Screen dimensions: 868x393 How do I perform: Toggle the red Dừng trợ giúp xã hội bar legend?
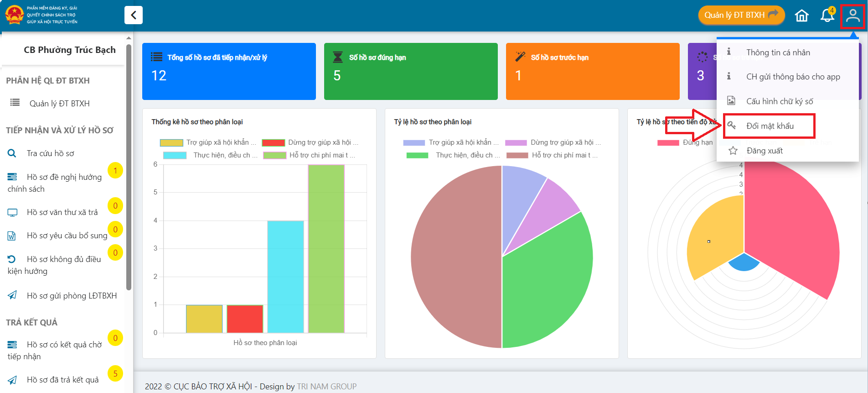[x=274, y=142]
